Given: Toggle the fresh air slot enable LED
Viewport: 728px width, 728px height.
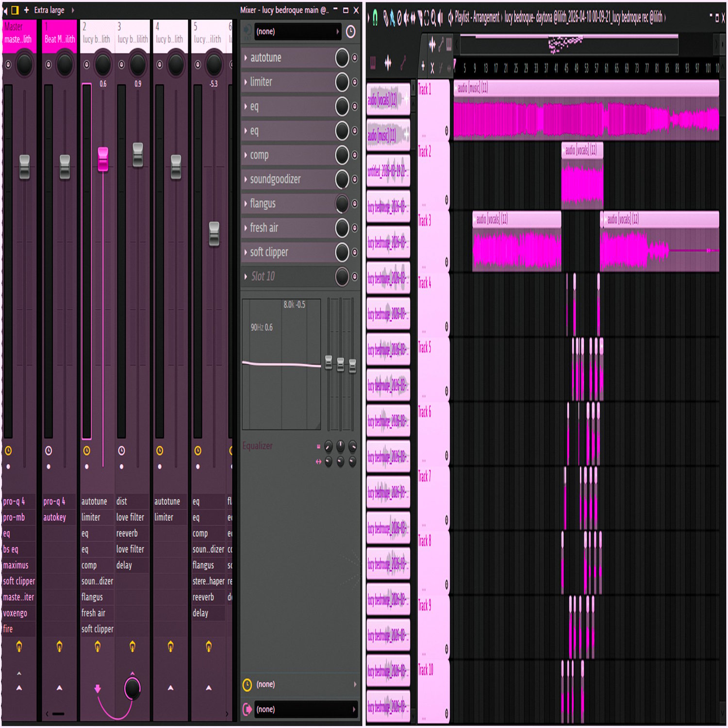Looking at the screenshot, I should (x=355, y=228).
